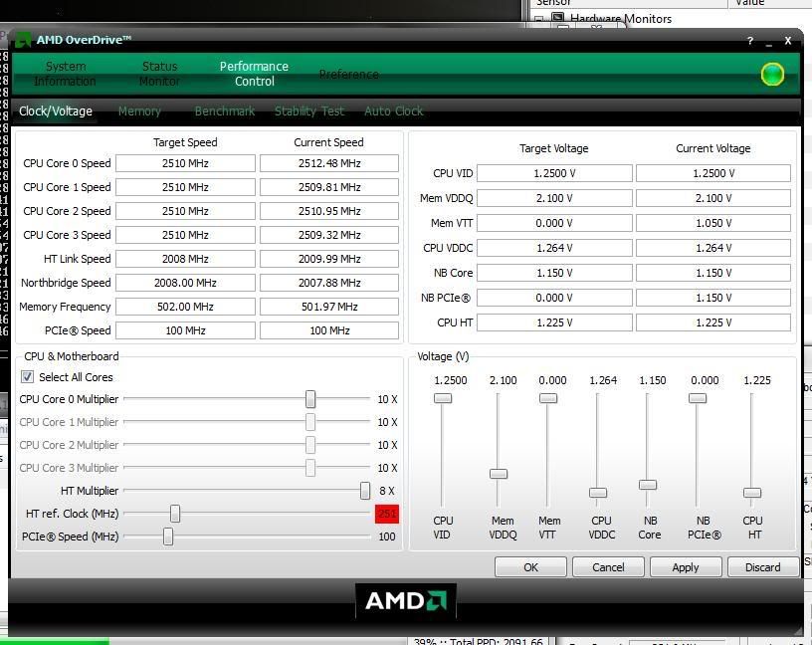Viewport: 812px width, 645px height.
Task: Click the Mem VDDQ voltage slider handle
Action: pyautogui.click(x=499, y=474)
